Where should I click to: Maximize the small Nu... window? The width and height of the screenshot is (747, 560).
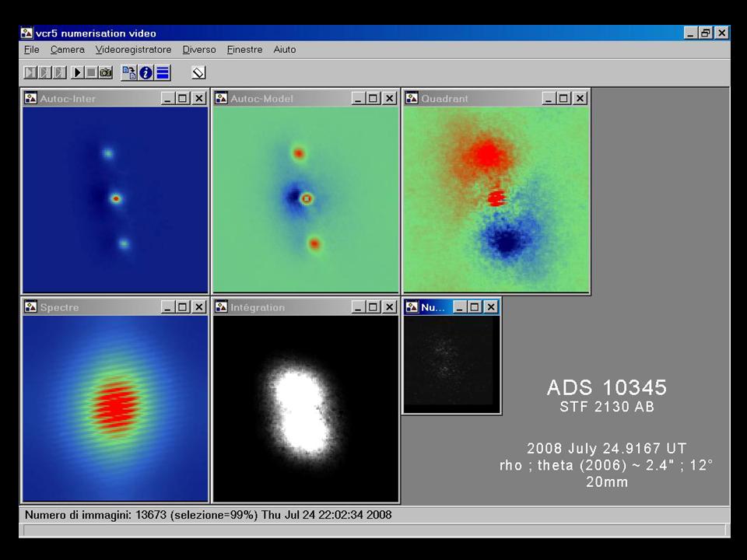click(x=475, y=307)
